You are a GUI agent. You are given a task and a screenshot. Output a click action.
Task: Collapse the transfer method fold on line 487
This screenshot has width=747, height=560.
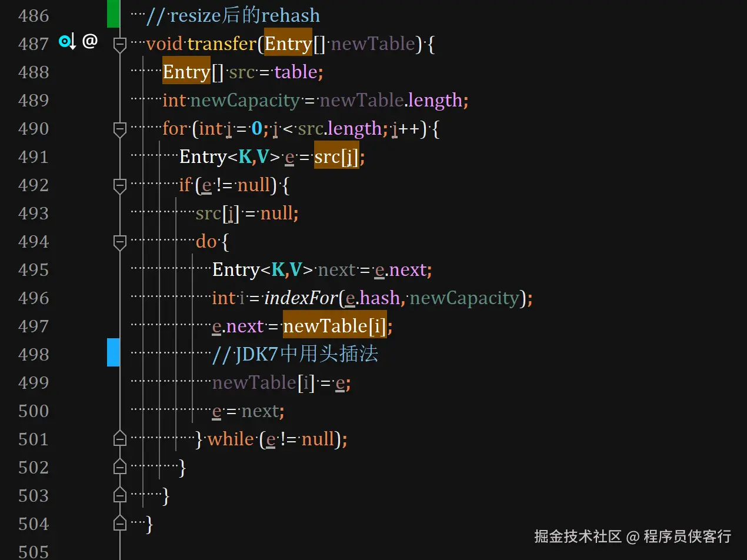click(x=119, y=45)
